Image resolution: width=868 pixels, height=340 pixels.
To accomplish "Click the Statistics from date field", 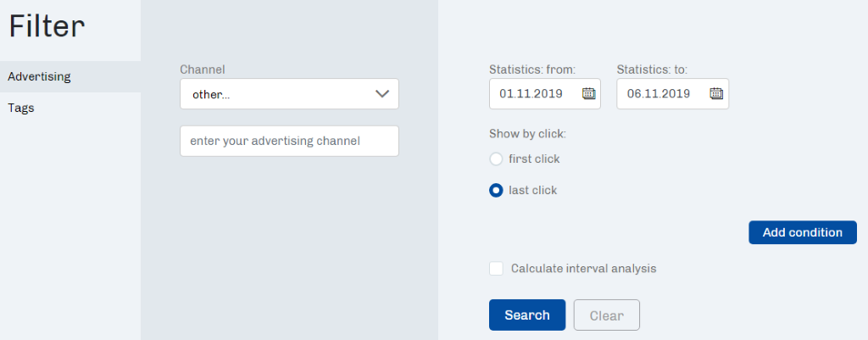I will tap(545, 93).
